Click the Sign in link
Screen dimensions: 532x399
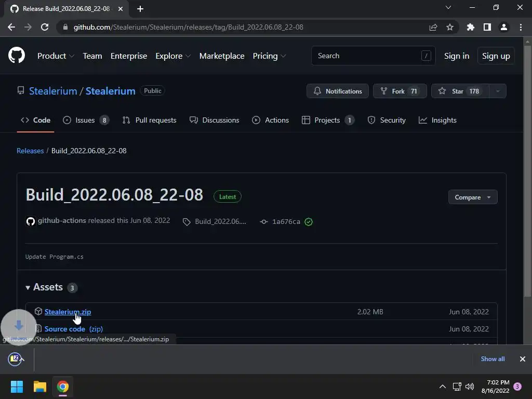pos(457,56)
